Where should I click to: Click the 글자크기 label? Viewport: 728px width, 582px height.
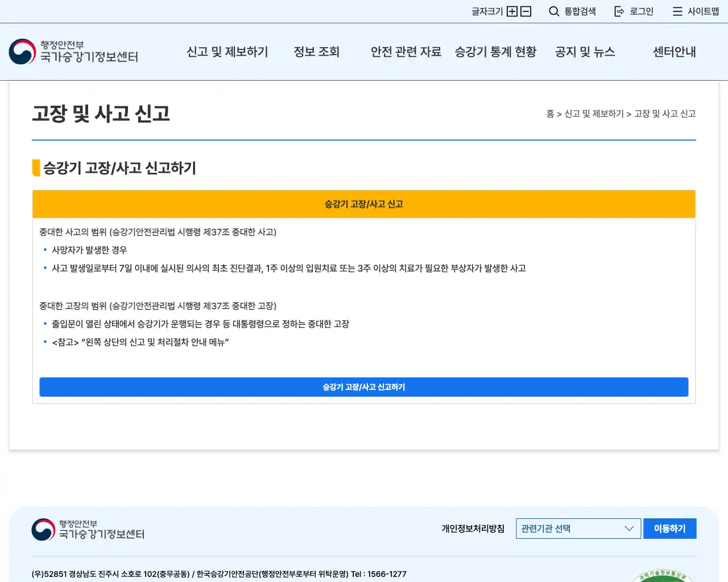[x=487, y=11]
